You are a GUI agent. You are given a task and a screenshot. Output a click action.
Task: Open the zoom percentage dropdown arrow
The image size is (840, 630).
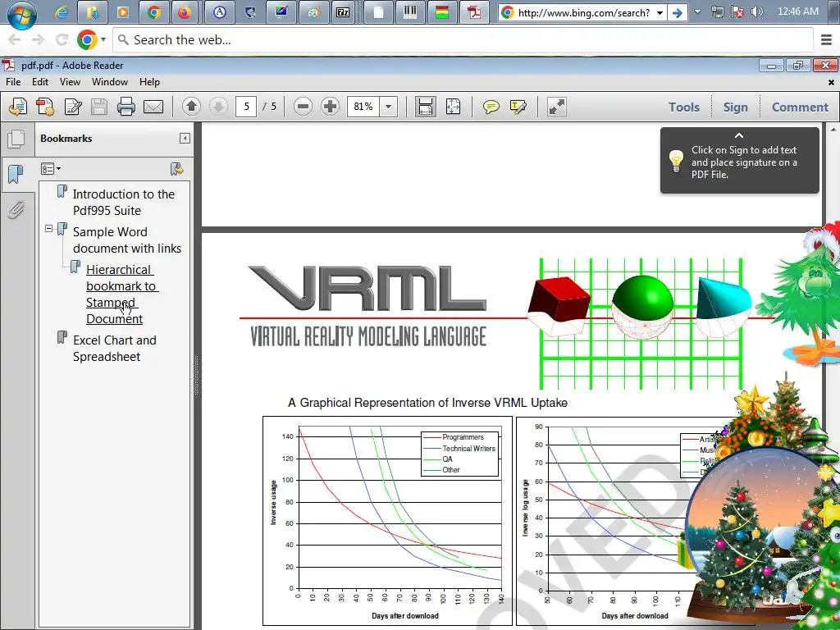point(388,107)
